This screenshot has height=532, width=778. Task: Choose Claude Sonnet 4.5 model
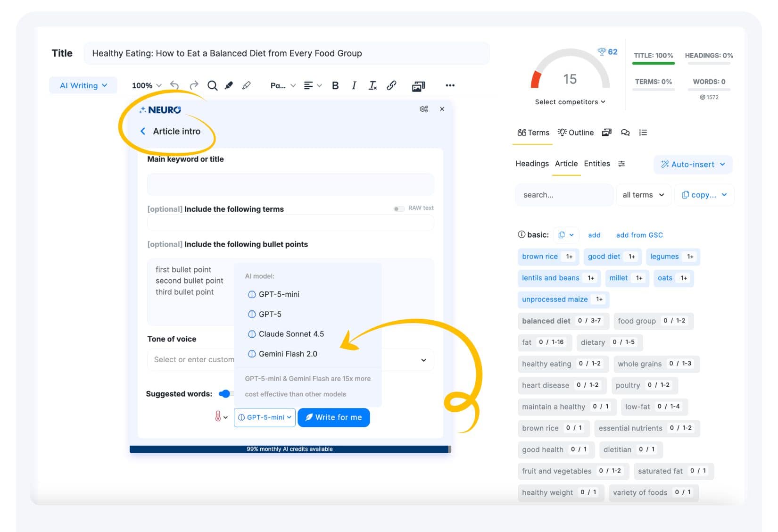tap(286, 334)
